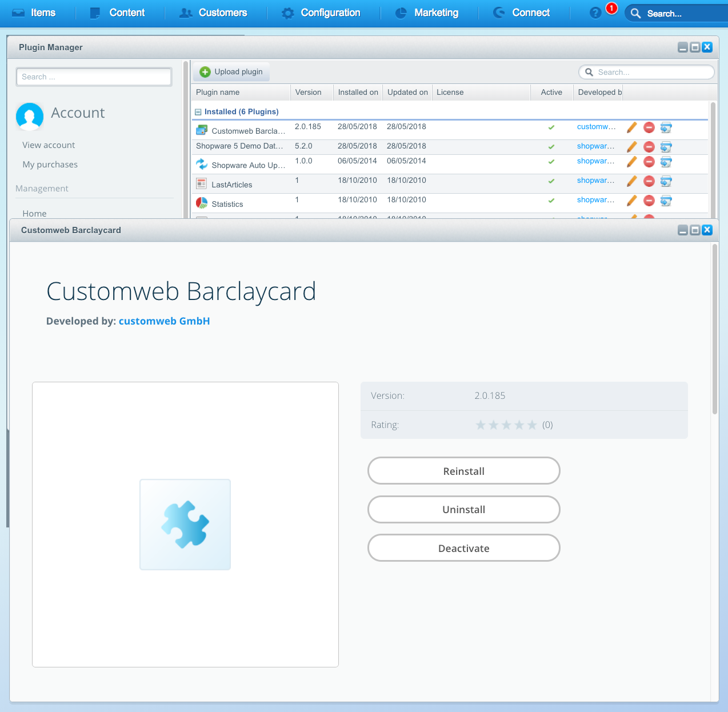The width and height of the screenshot is (728, 712).
Task: Sort by Active column header
Action: click(551, 92)
